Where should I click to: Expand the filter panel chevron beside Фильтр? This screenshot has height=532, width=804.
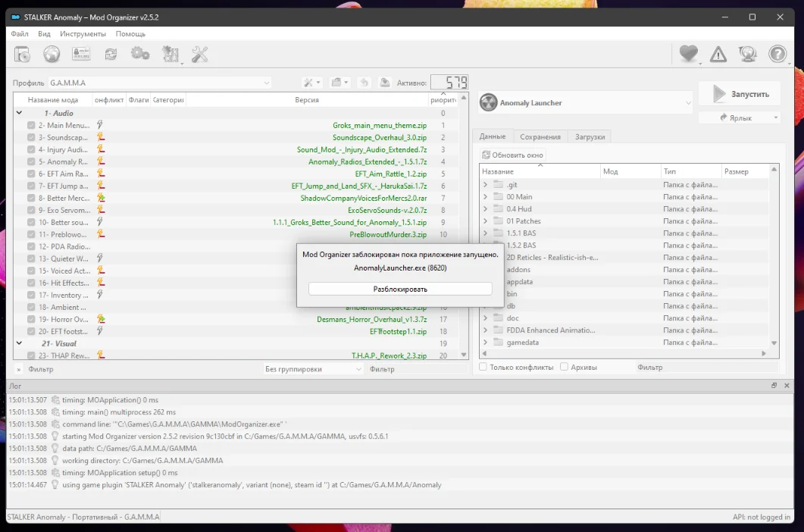point(18,369)
